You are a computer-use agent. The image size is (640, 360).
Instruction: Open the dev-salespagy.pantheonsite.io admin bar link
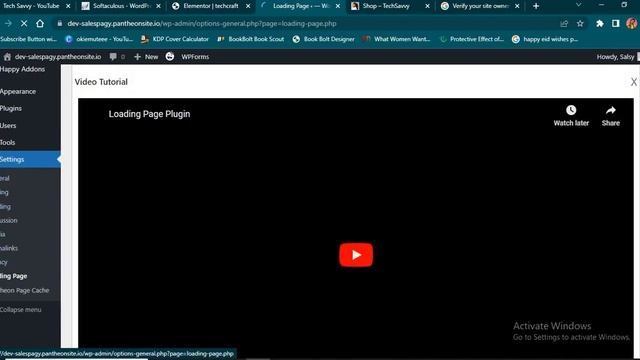[52, 57]
